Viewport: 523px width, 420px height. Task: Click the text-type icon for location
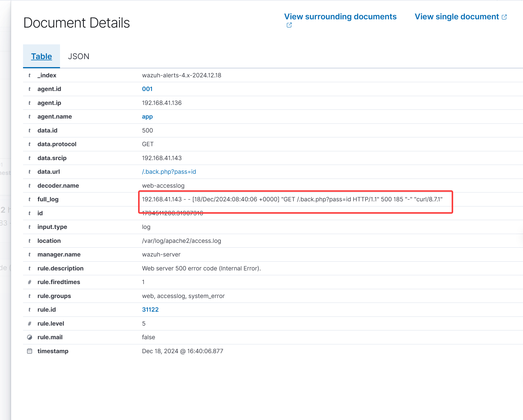coord(29,241)
